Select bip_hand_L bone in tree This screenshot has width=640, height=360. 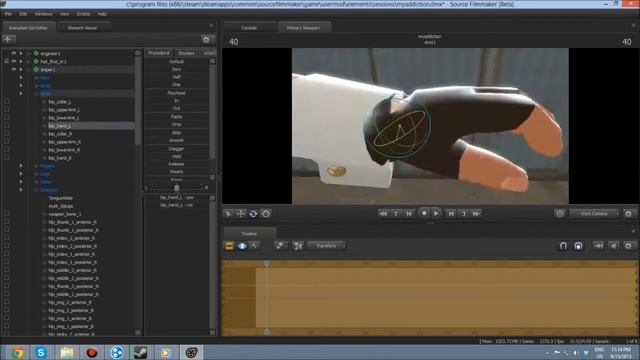click(x=60, y=126)
